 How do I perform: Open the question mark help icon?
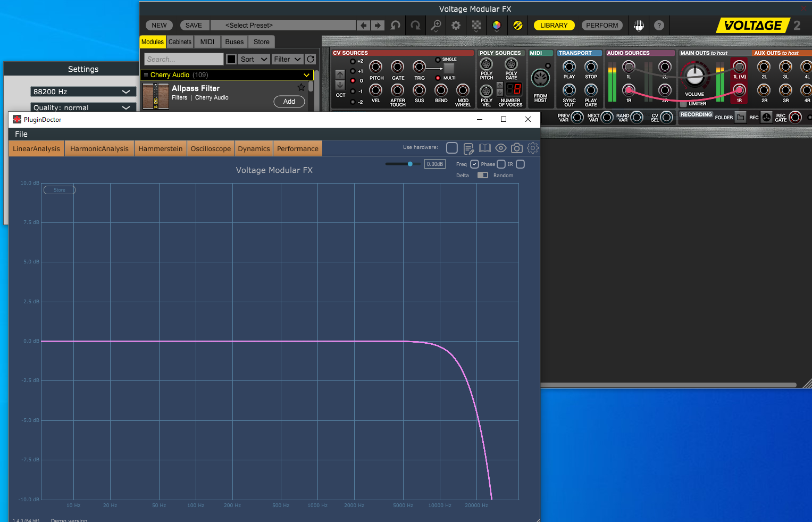tap(659, 25)
